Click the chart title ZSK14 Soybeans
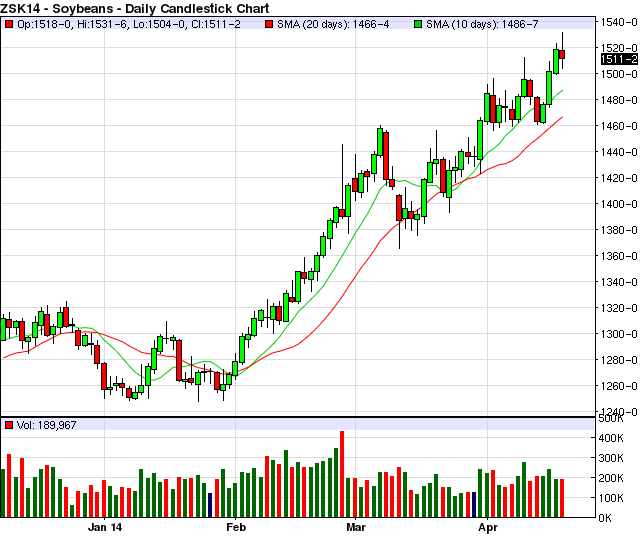This screenshot has height=536, width=640. (x=134, y=8)
